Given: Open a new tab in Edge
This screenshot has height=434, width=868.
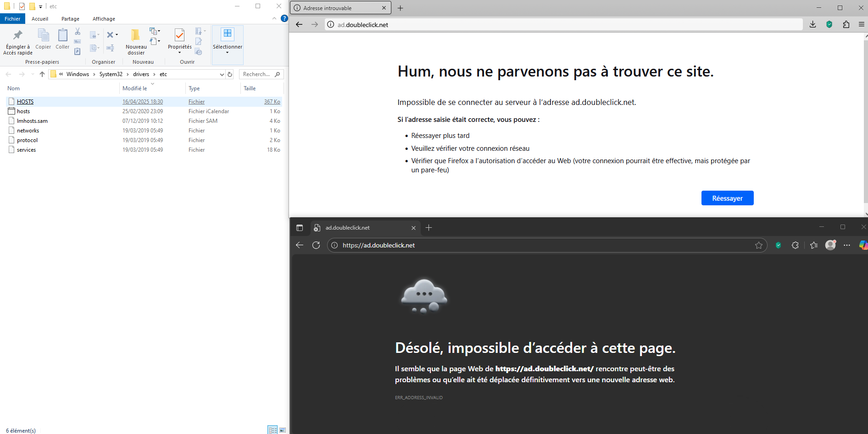Looking at the screenshot, I should click(428, 228).
